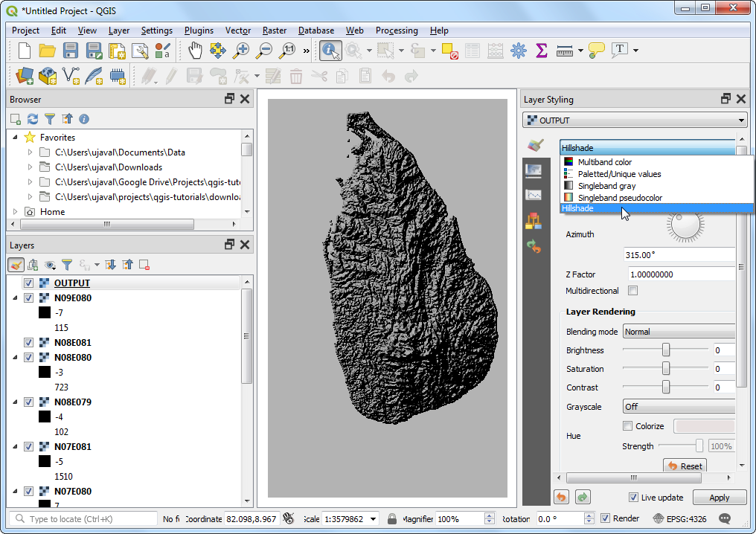Viewport: 756px width, 534px height.
Task: Open the Transparency tab in Layer Styling
Action: point(533,170)
